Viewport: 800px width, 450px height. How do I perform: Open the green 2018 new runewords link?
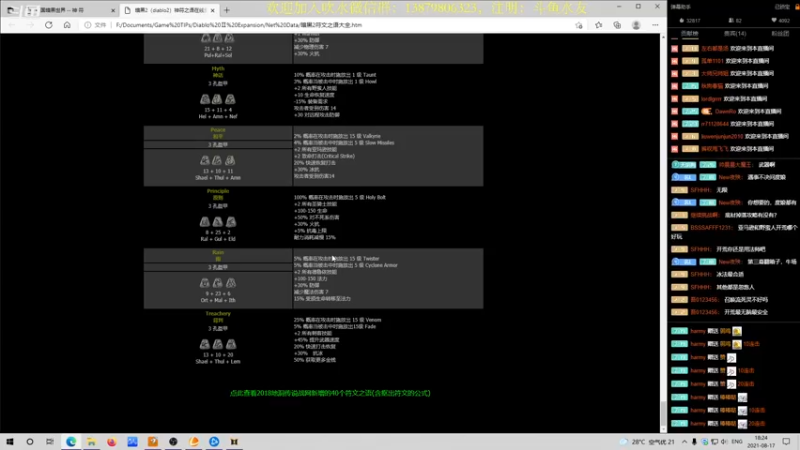pyautogui.click(x=330, y=393)
